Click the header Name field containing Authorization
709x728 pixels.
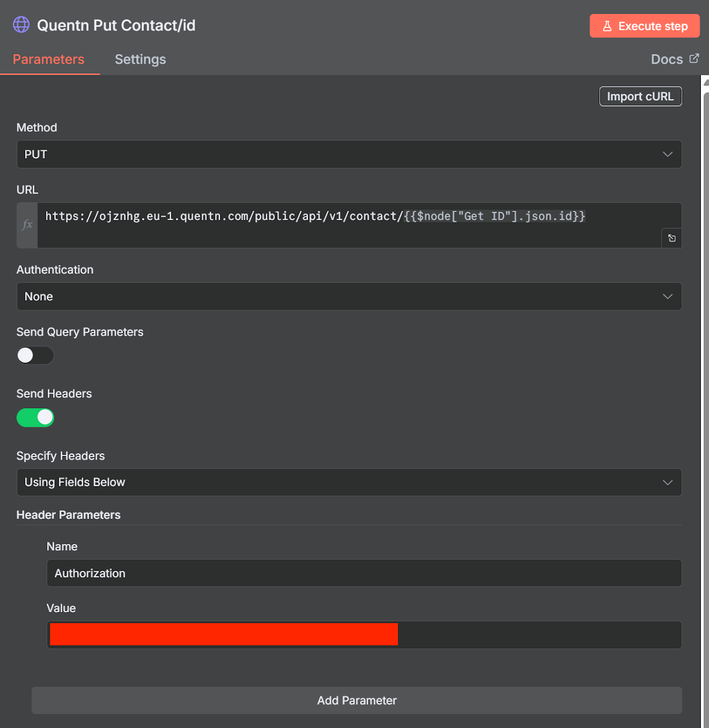(x=364, y=573)
